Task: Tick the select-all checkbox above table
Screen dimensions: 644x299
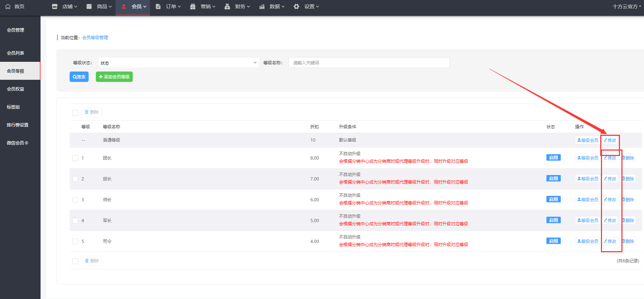Action: pos(75,112)
